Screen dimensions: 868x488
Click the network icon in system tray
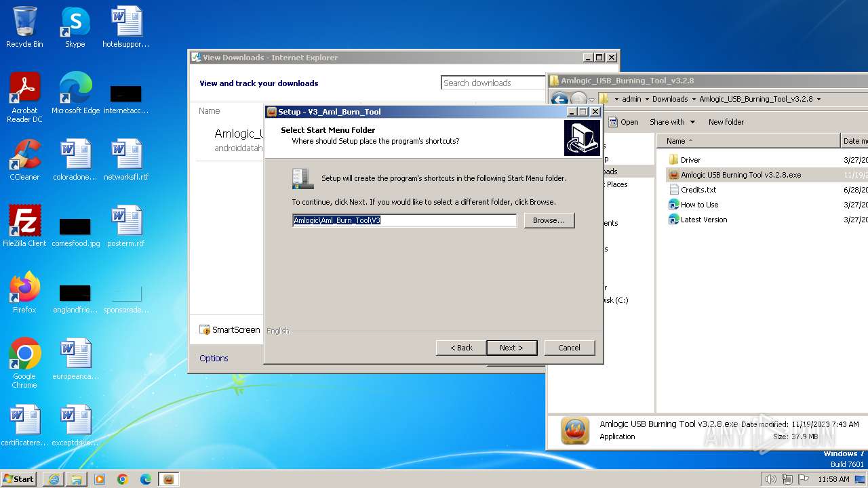click(x=787, y=479)
